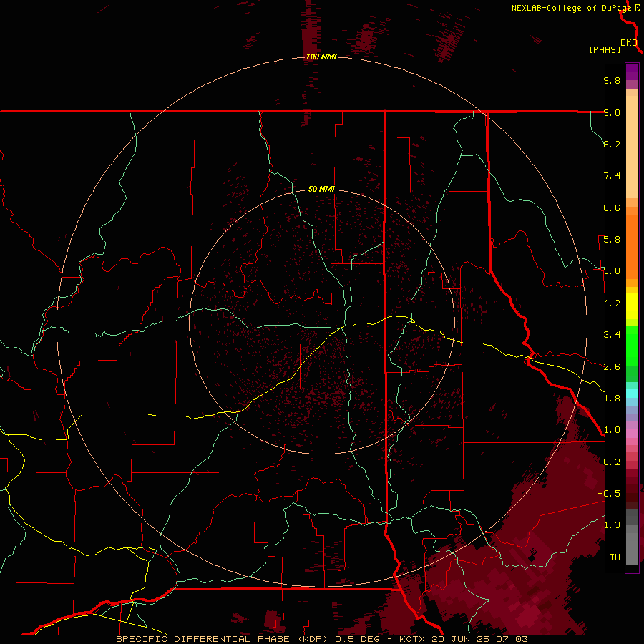Click the "1.8" scale value
This screenshot has height=644, width=644.
pyautogui.click(x=612, y=399)
